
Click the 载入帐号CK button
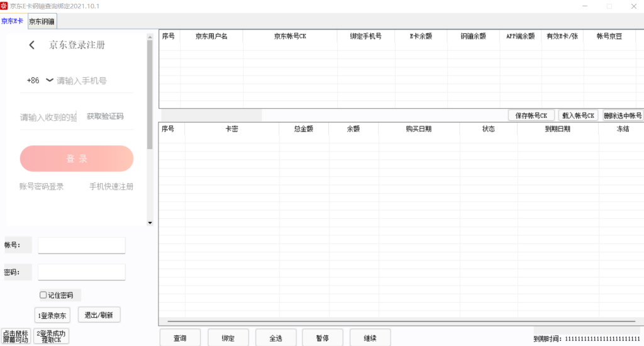point(578,116)
